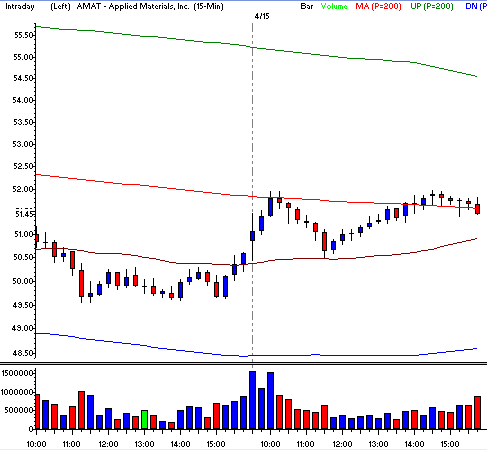
Task: Click the 53.00 price axis label
Action: 23,144
